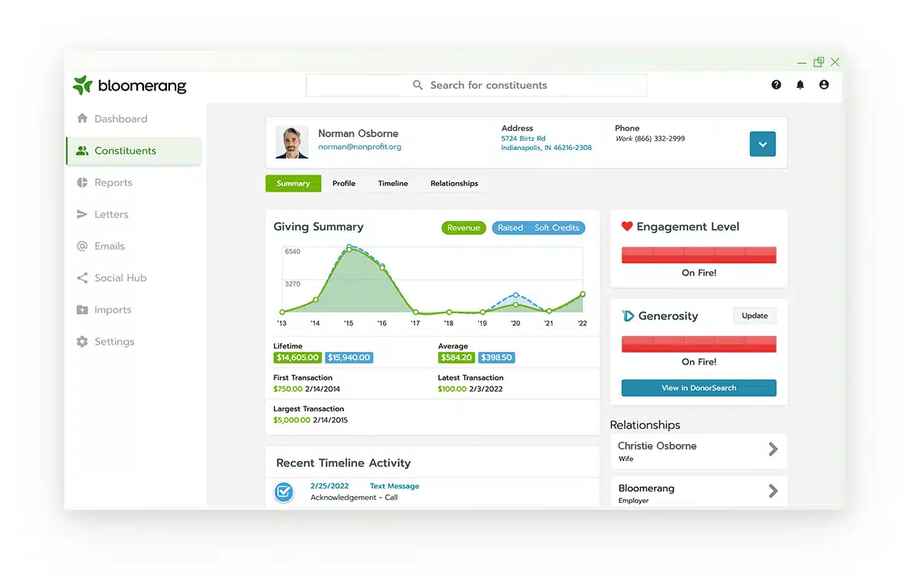Open the Text Message timeline link

click(x=394, y=486)
